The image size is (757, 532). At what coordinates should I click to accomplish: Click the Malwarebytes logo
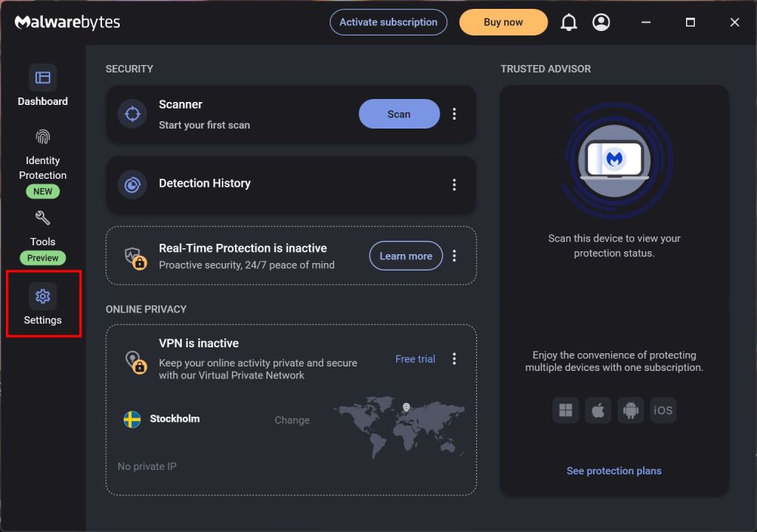click(x=67, y=22)
